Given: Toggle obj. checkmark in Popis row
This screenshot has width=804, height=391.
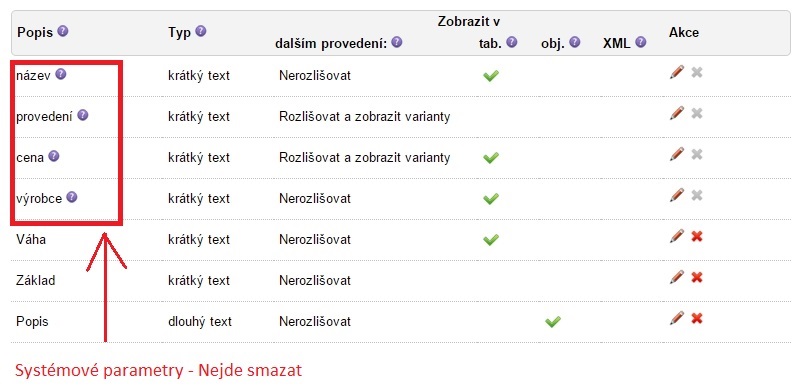Looking at the screenshot, I should pos(552,322).
